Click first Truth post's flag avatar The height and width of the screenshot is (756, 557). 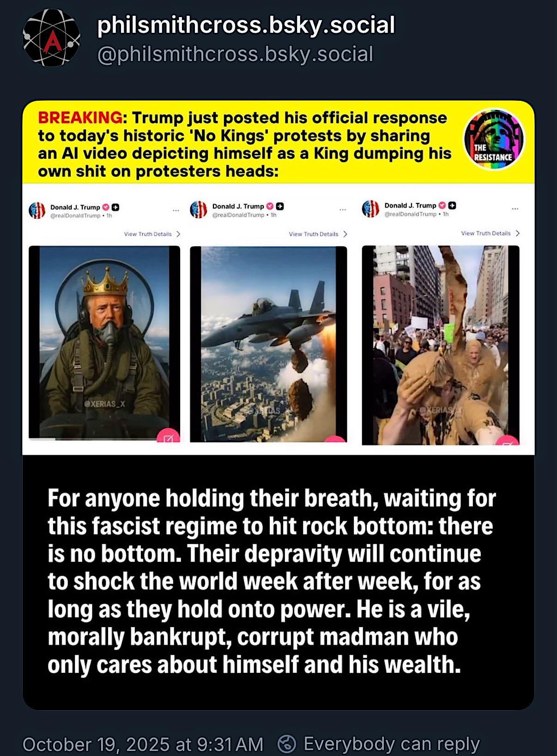[37, 210]
